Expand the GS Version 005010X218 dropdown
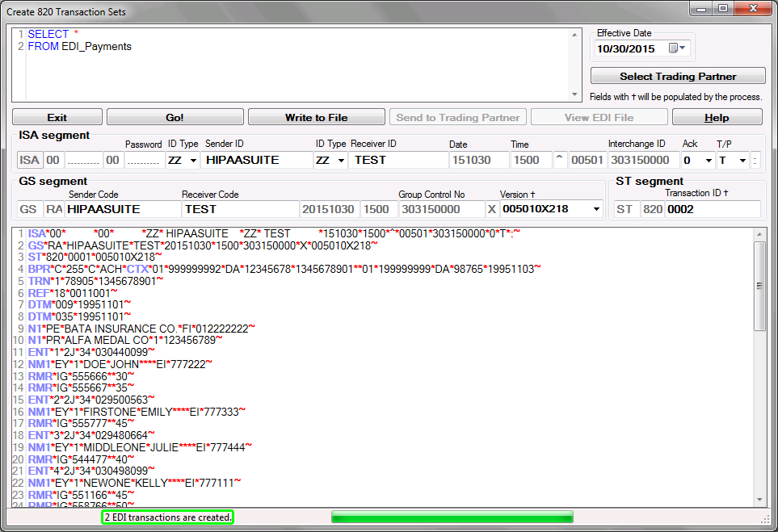778x532 pixels. pyautogui.click(x=596, y=210)
